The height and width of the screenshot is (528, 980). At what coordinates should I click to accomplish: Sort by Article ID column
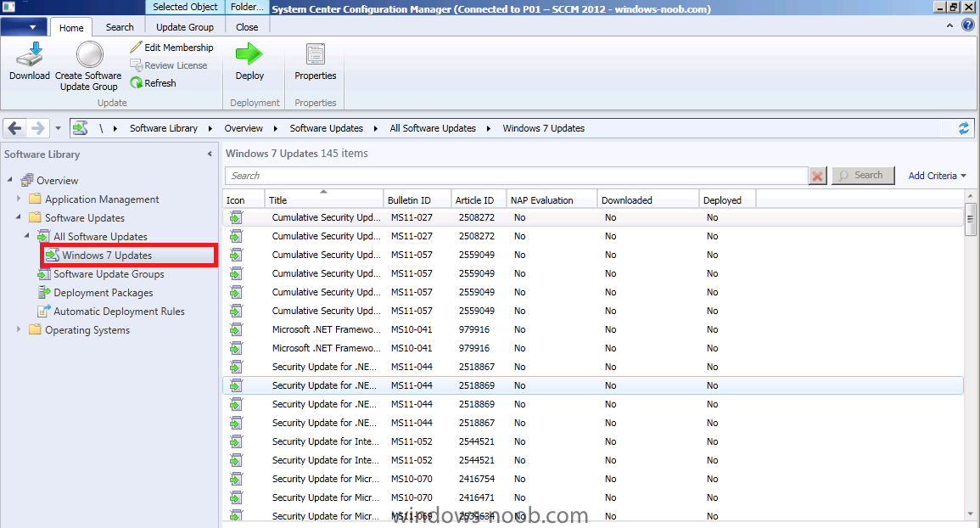tap(479, 200)
